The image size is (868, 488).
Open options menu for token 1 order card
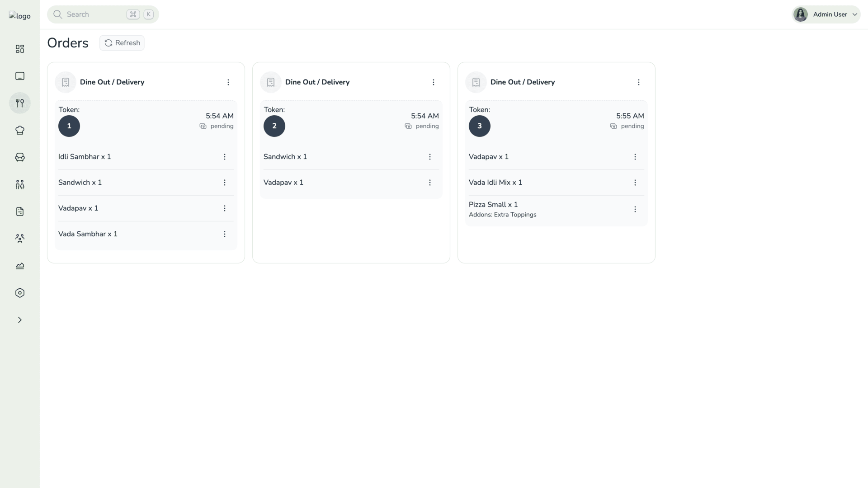(228, 82)
